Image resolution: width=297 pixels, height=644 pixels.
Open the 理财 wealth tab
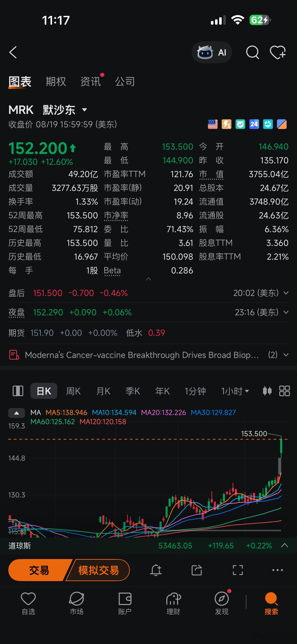[x=173, y=603]
